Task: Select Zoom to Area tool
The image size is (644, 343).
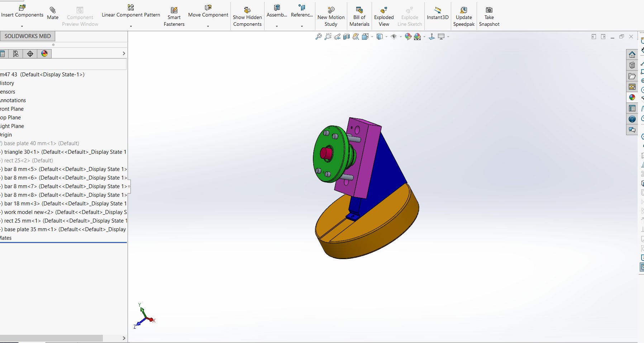Action: [328, 37]
